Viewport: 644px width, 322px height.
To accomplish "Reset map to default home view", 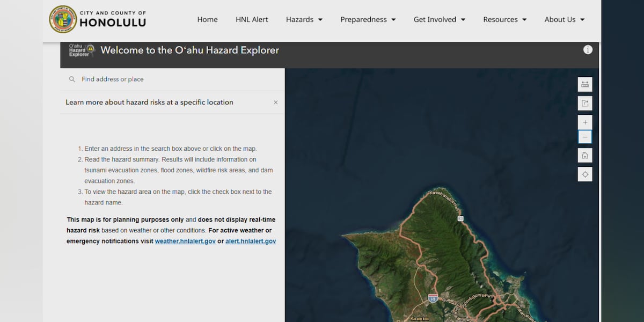I will [x=585, y=156].
